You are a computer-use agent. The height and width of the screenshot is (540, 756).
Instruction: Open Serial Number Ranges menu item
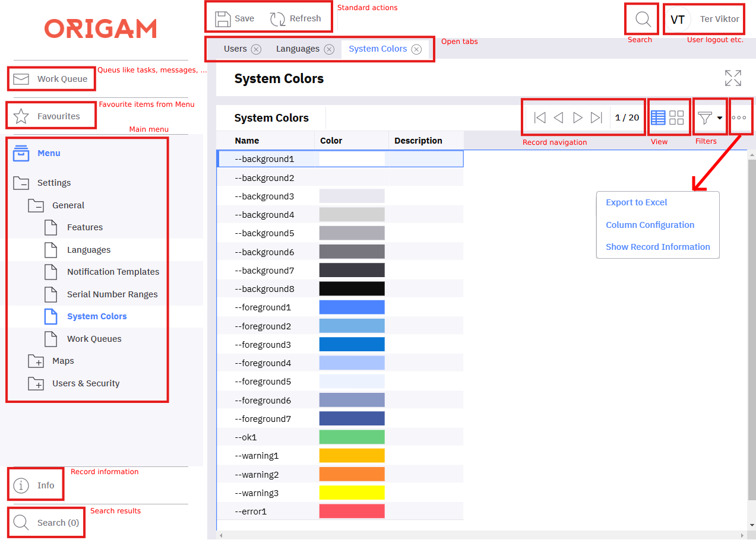tap(112, 294)
